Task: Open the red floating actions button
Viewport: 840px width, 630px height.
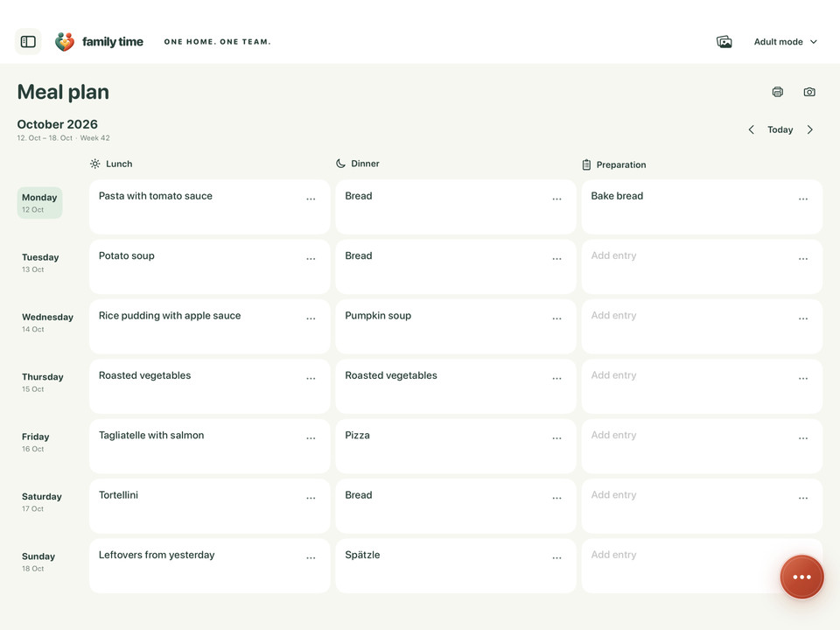Action: coord(802,577)
